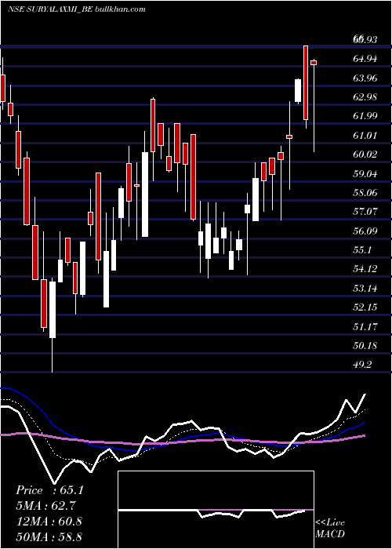Select the 56.09 price axis label
This screenshot has width=392, height=549.
366,231
